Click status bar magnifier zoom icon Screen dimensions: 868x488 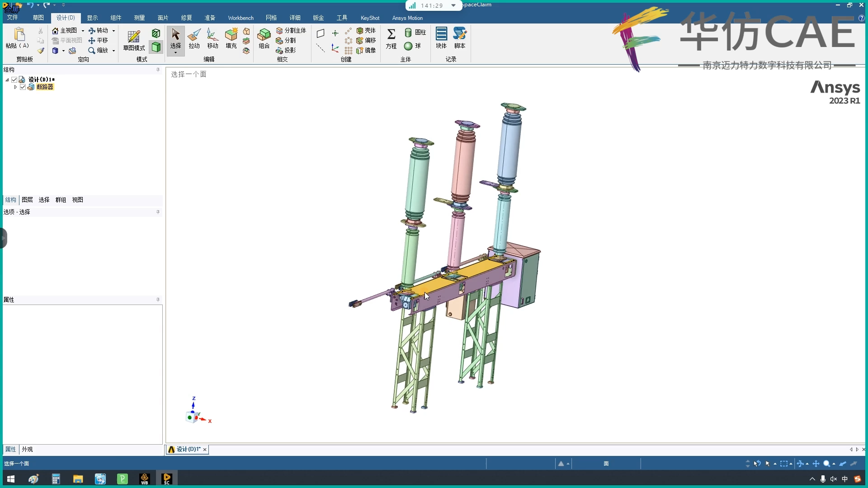826,464
